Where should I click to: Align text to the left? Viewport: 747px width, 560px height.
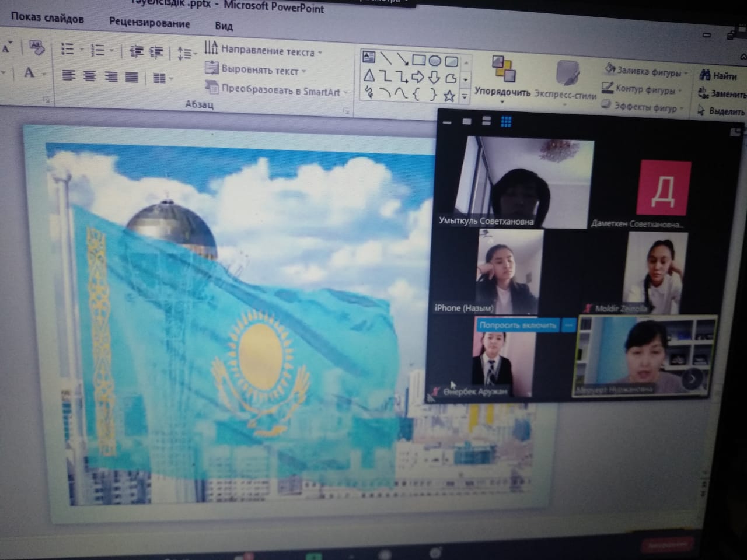(69, 75)
